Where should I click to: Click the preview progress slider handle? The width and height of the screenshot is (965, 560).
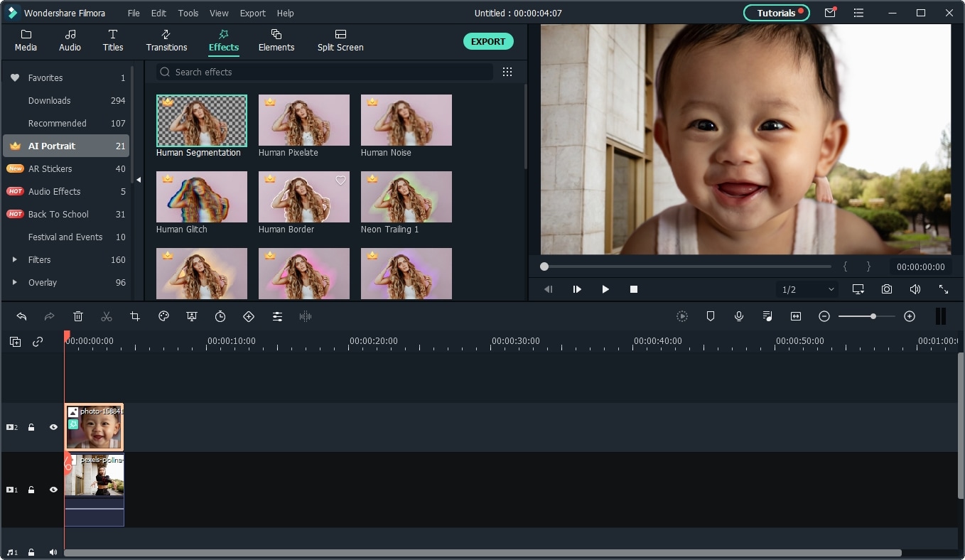(x=544, y=266)
